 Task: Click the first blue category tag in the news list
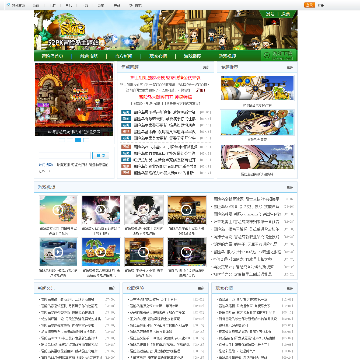point(126,112)
